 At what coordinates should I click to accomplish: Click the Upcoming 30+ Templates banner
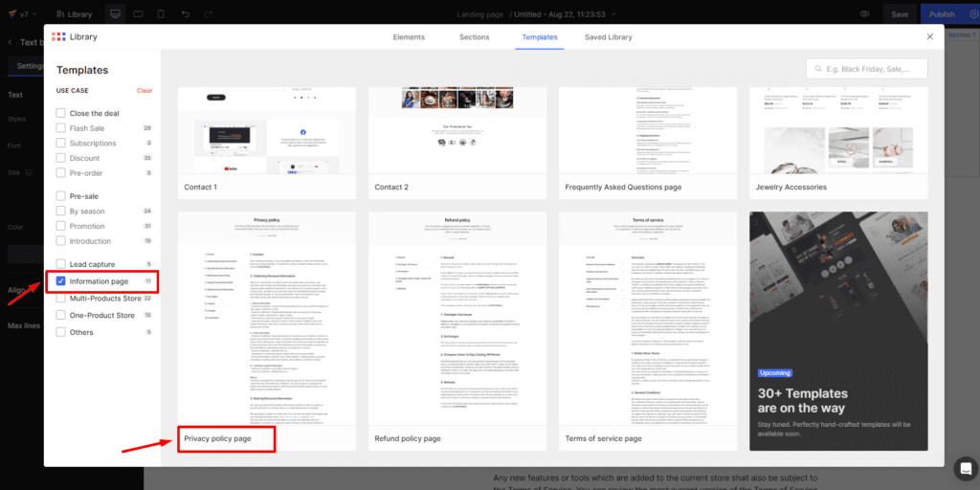pos(838,331)
